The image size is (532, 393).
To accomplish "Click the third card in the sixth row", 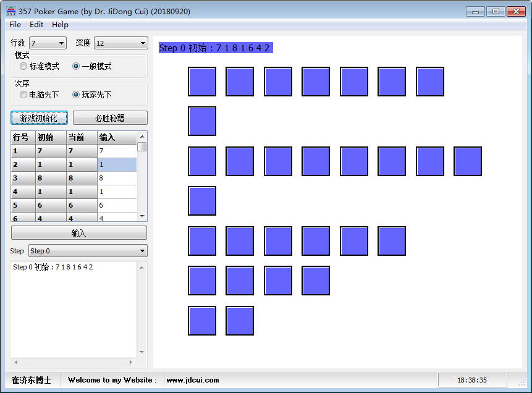I will point(278,281).
